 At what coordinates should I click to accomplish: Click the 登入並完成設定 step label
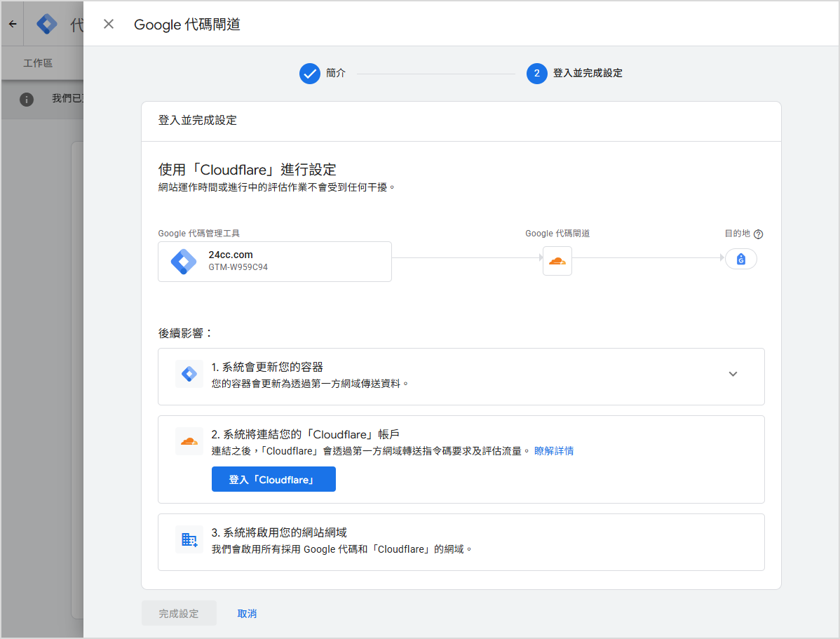click(x=588, y=73)
